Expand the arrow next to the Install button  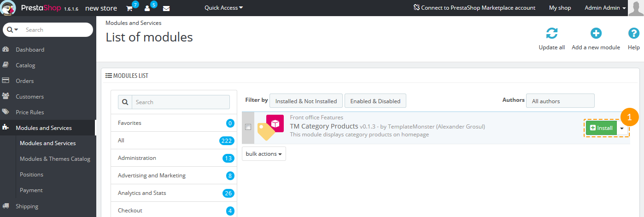click(x=622, y=128)
